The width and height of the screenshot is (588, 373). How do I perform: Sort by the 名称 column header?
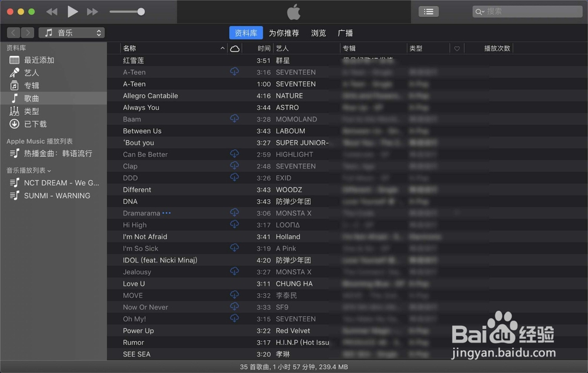(x=173, y=48)
